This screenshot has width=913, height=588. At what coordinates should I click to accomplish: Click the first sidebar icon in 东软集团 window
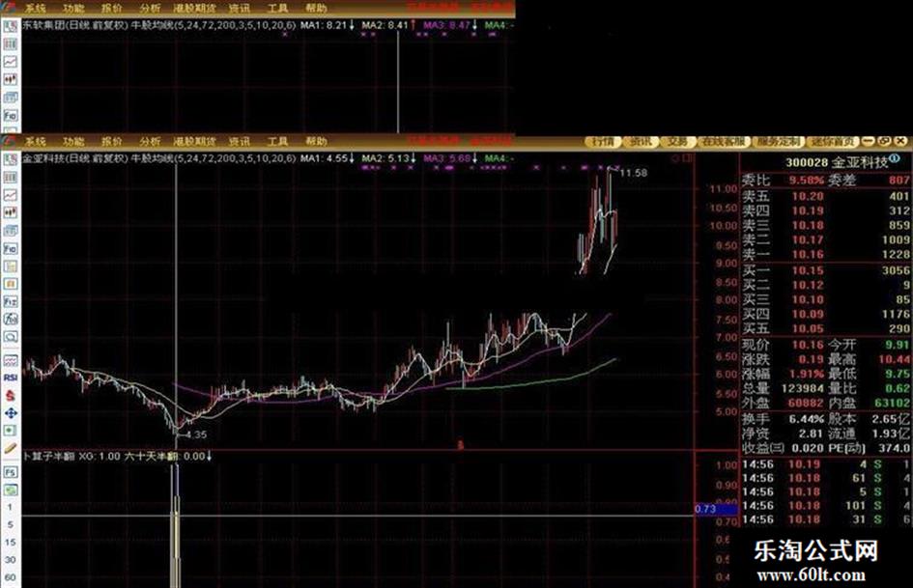pyautogui.click(x=11, y=26)
